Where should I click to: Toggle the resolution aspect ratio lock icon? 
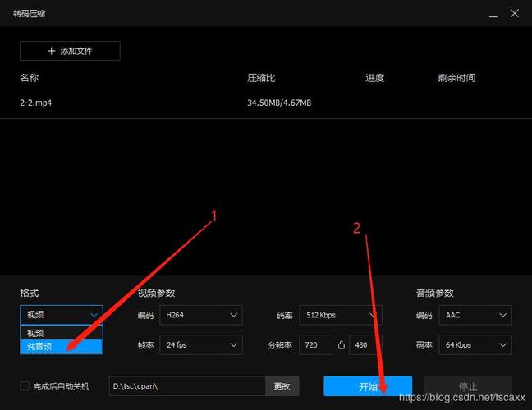click(x=341, y=345)
